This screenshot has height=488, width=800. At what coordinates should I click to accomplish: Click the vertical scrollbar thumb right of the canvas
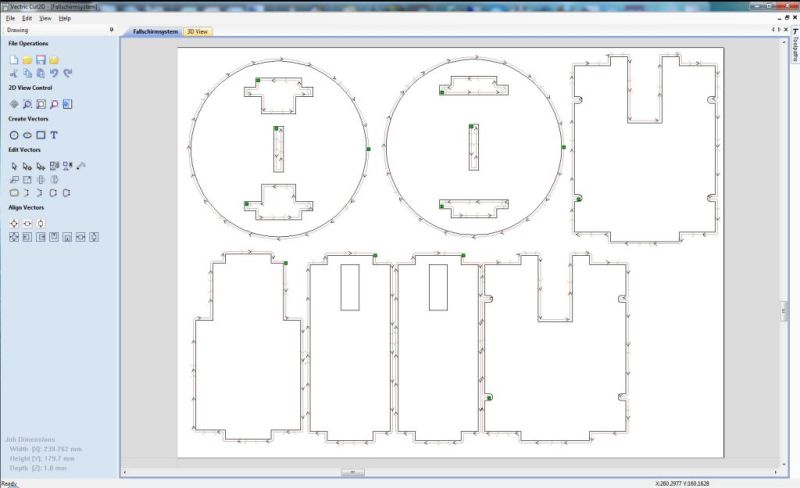[x=784, y=311]
